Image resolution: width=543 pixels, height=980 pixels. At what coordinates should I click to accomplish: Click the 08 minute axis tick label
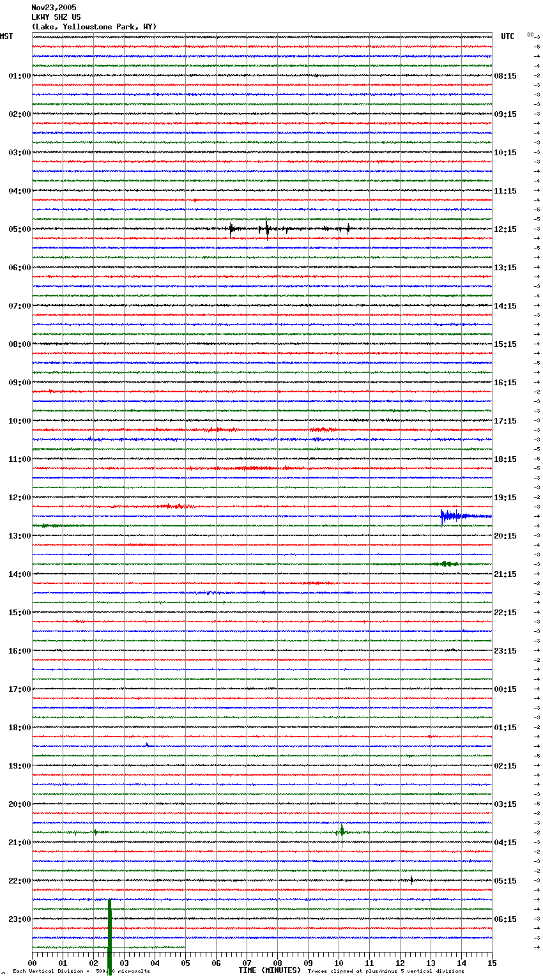(x=277, y=963)
